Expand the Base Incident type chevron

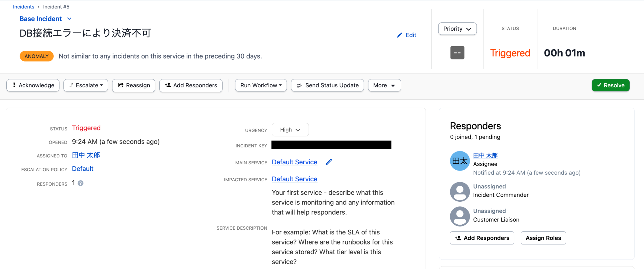coord(69,19)
